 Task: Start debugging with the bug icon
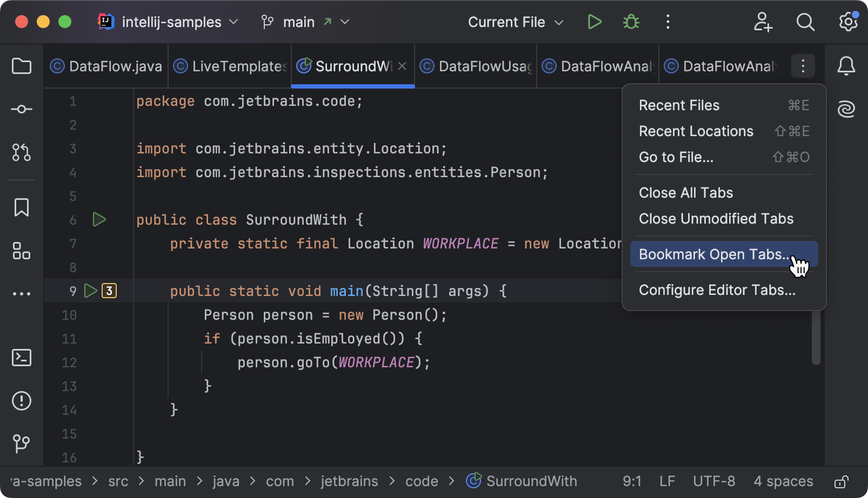[x=631, y=22]
